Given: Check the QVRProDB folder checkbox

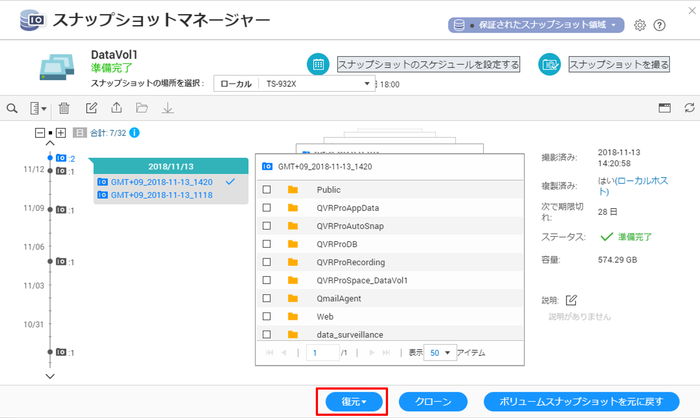Looking at the screenshot, I should 267,244.
